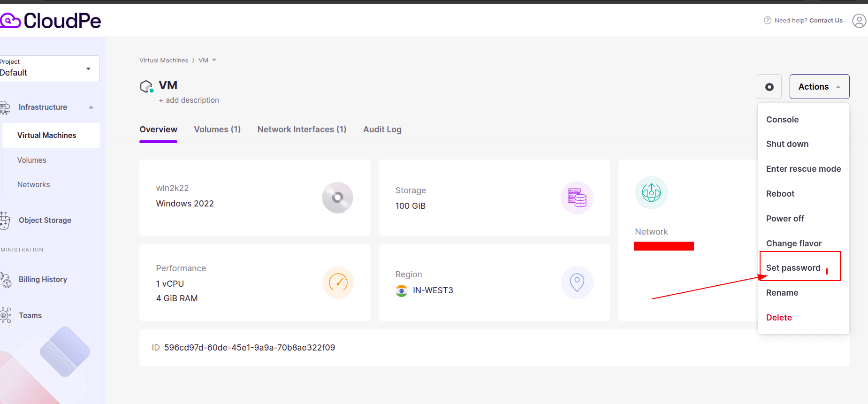This screenshot has height=404, width=868.
Task: Click the Infrastructure sidebar icon
Action: (x=5, y=107)
